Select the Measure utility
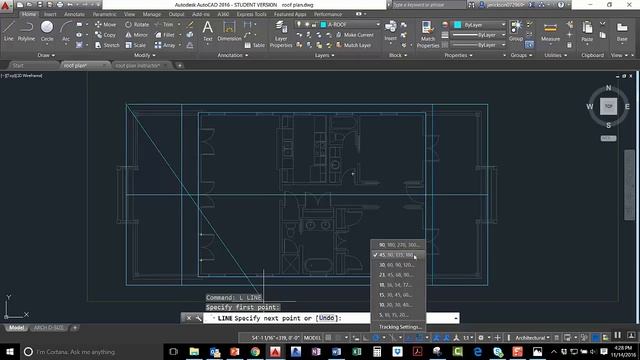Screen dimensions: 640x360 (x=550, y=32)
